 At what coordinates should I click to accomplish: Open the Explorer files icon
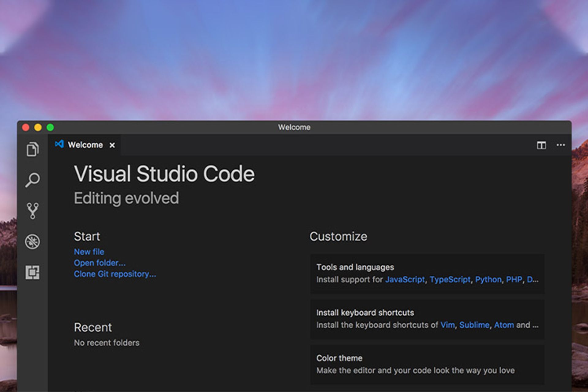(32, 149)
